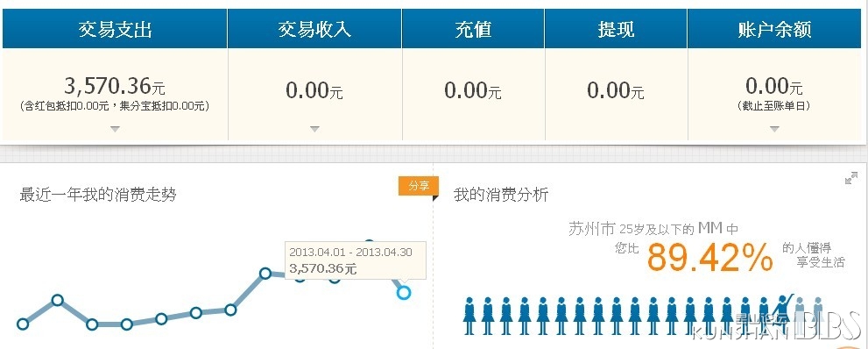Click the data point left of the tooltip

(x=265, y=273)
